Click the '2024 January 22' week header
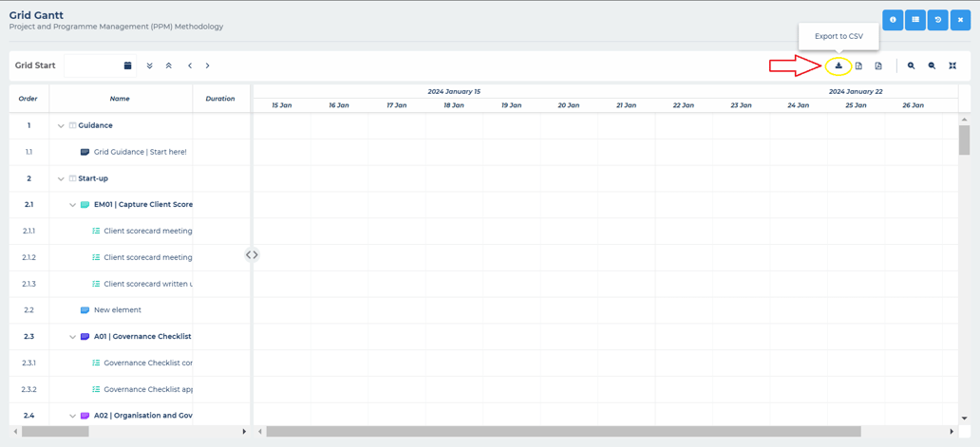The height and width of the screenshot is (447, 980). [856, 91]
